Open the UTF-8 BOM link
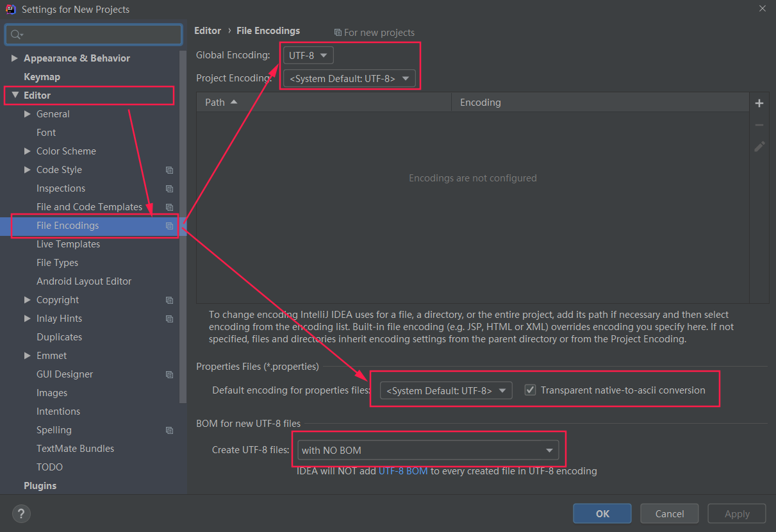The image size is (776, 532). (403, 471)
